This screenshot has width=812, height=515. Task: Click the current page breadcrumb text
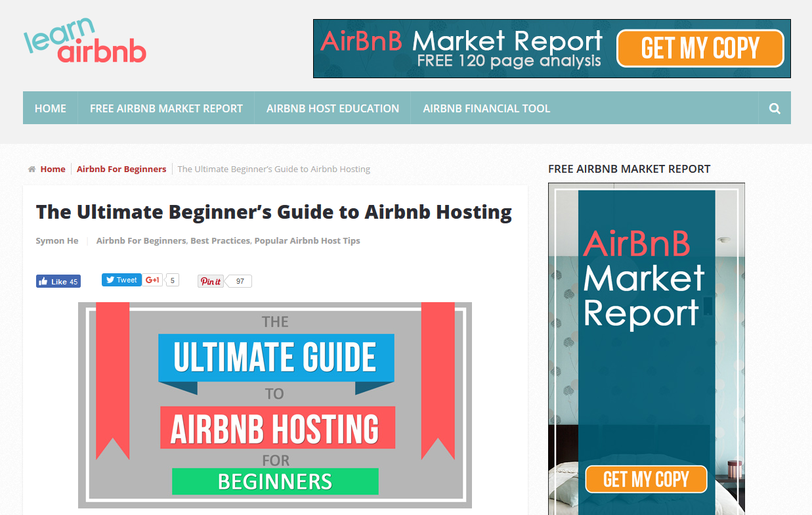(274, 169)
